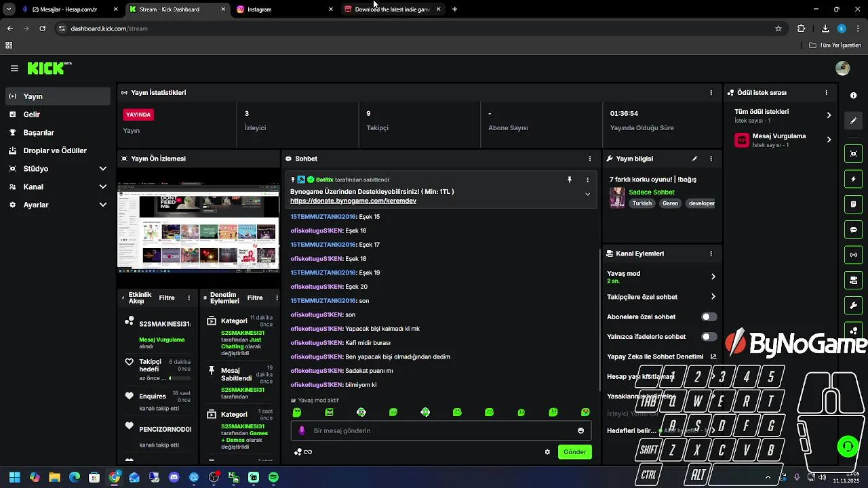Click the Bir mesaj gönderin input field
Image resolution: width=868 pixels, height=488 pixels.
click(x=441, y=430)
